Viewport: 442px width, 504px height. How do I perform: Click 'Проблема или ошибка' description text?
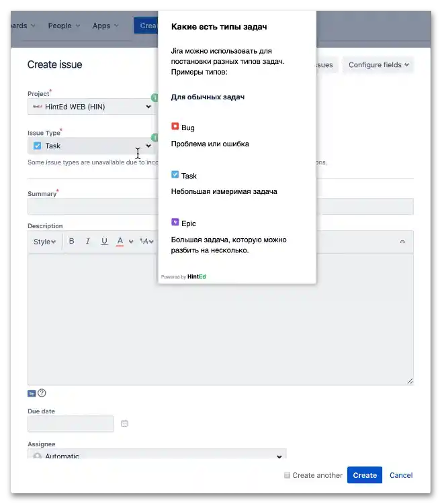[210, 144]
